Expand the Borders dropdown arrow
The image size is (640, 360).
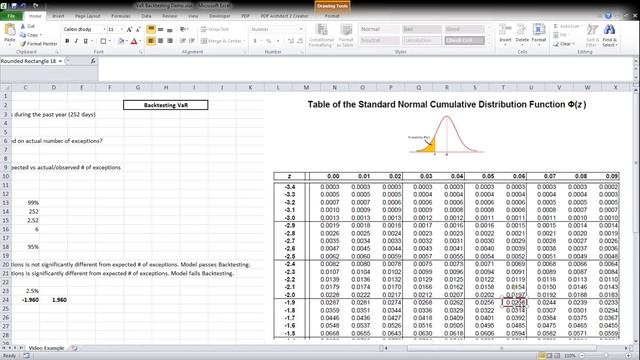click(110, 41)
